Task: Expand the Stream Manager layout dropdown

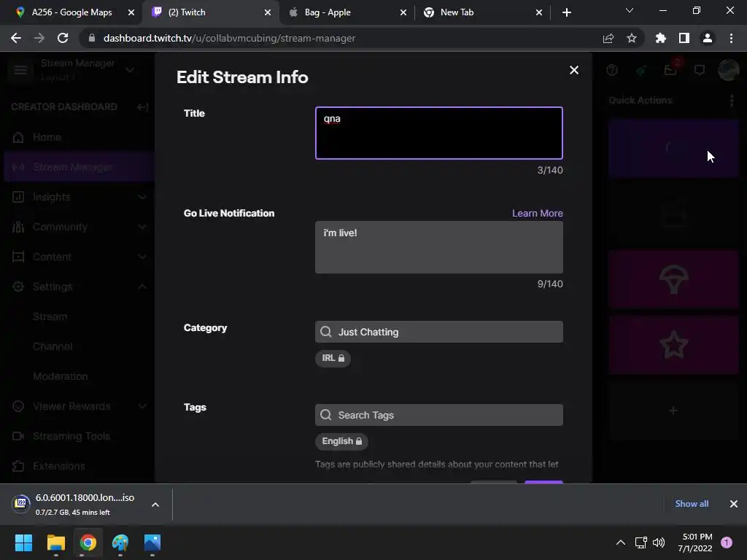Action: point(130,71)
